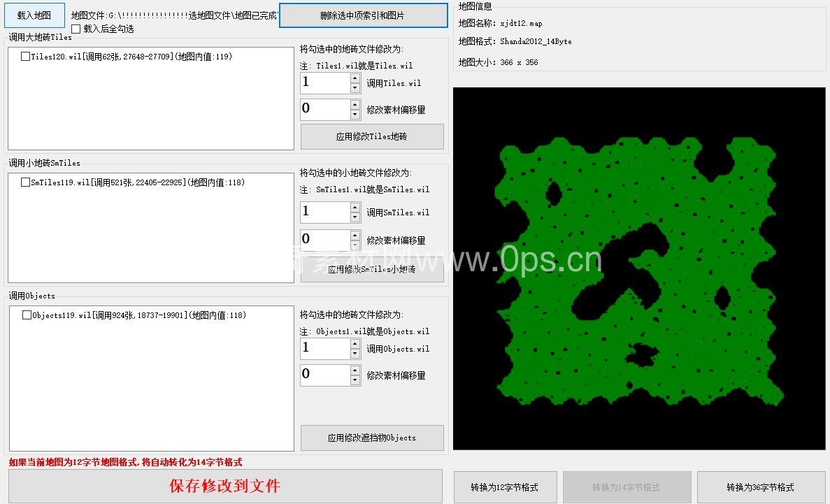
Task: Click the 调用SmTiles.wil number input field
Action: (325, 213)
